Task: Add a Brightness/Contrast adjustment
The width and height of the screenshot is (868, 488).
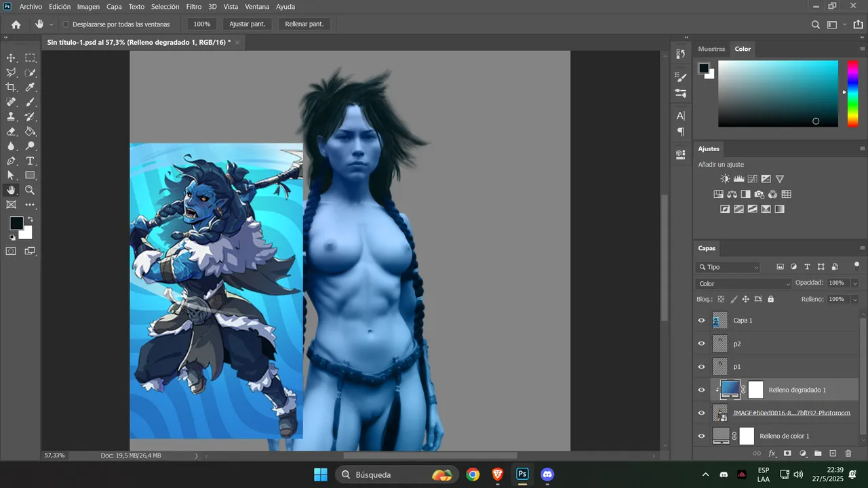Action: (x=725, y=179)
